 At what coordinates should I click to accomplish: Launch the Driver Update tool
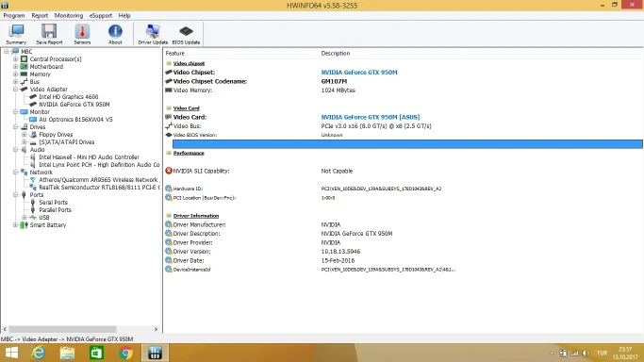click(153, 34)
